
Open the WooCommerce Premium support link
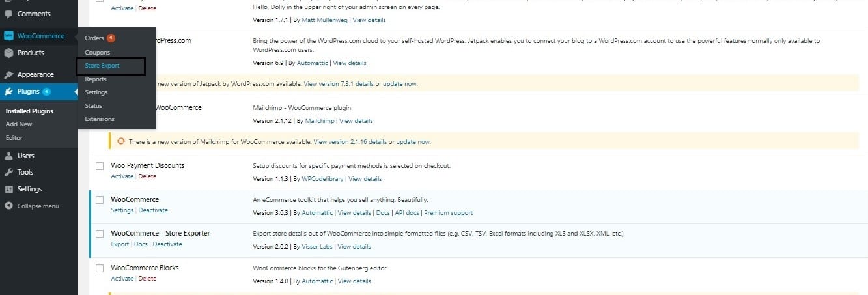coord(449,213)
